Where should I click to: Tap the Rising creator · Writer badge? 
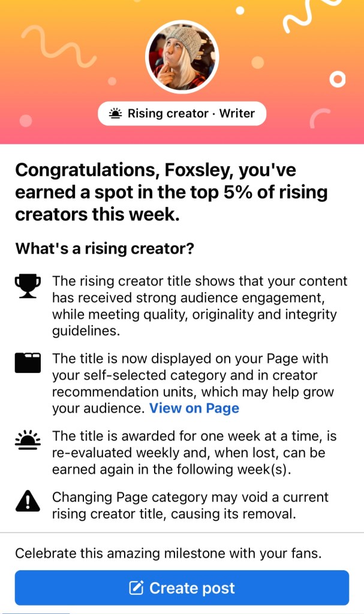[182, 113]
